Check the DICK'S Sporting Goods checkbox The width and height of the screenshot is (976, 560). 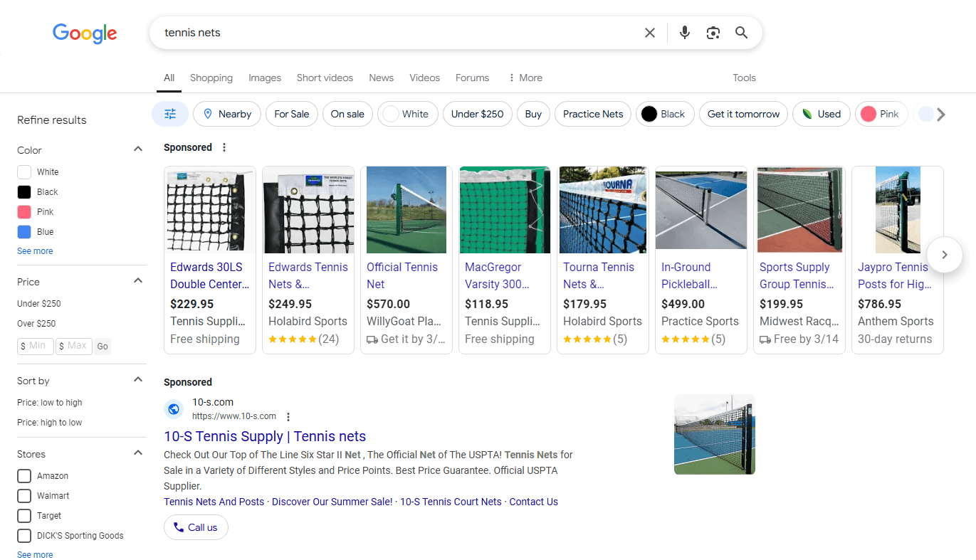tap(24, 536)
